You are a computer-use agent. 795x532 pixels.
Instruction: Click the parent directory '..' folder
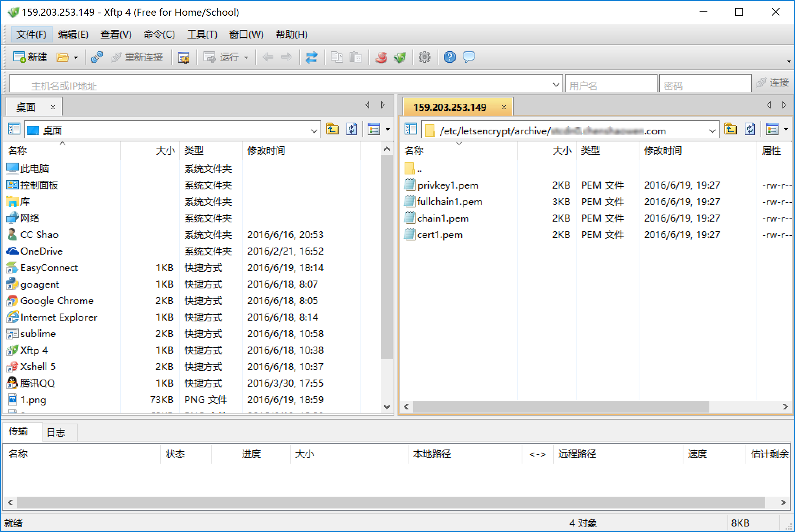pyautogui.click(x=414, y=169)
